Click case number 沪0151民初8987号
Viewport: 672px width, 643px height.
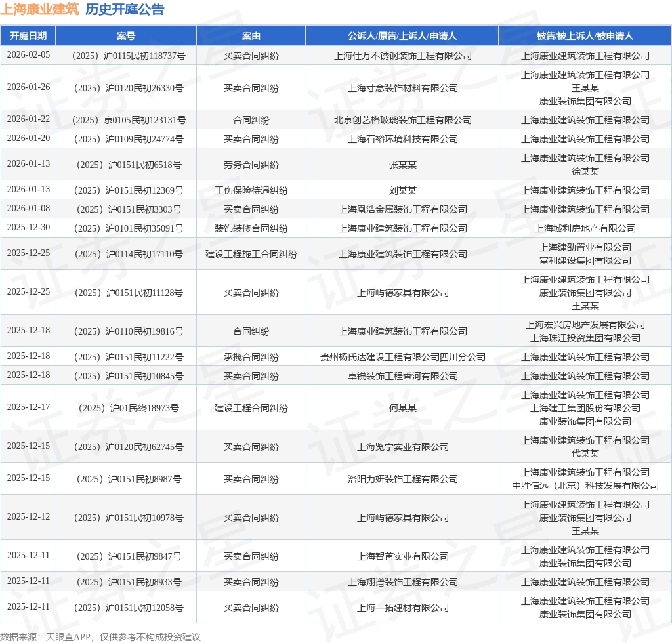coord(129,479)
